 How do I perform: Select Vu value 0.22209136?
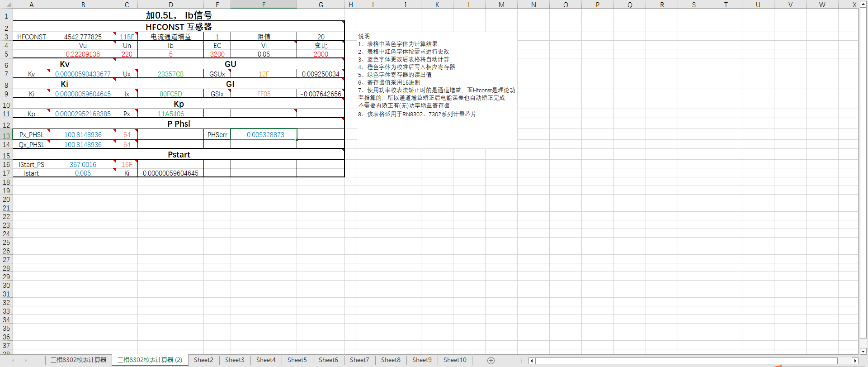tap(83, 54)
